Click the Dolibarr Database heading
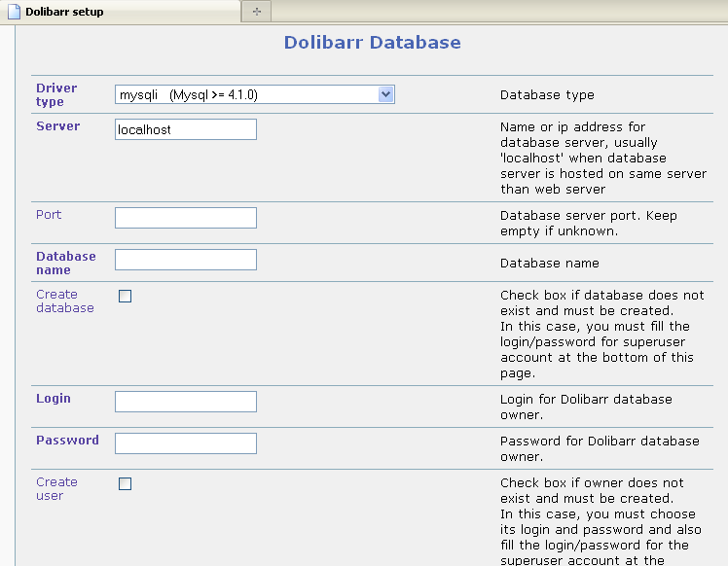 point(373,43)
